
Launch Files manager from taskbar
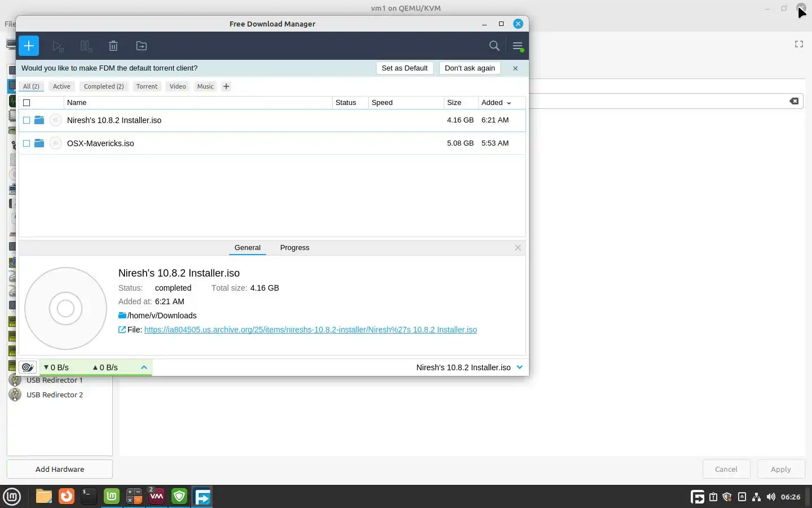tap(43, 496)
